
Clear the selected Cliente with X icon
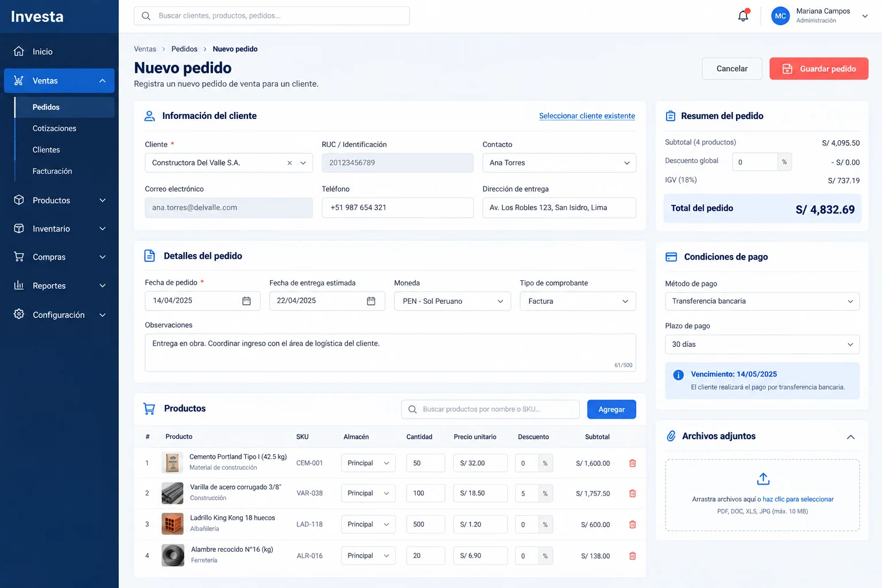(289, 163)
